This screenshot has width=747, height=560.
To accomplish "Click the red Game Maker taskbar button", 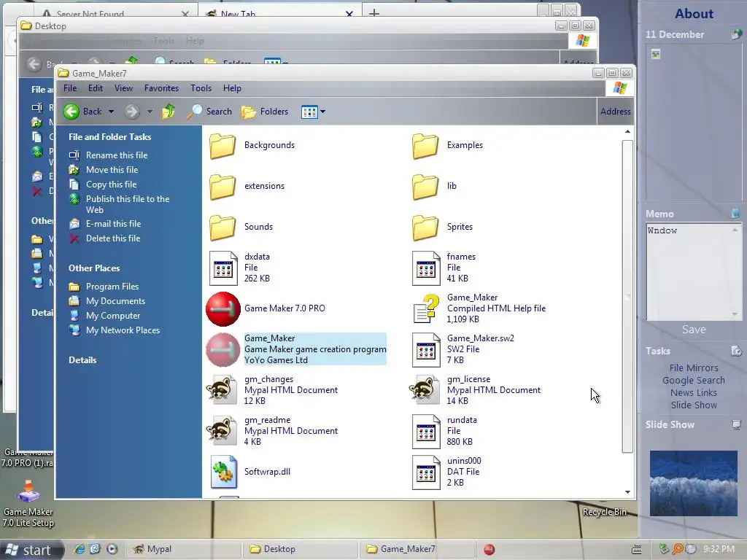I will 489,550.
